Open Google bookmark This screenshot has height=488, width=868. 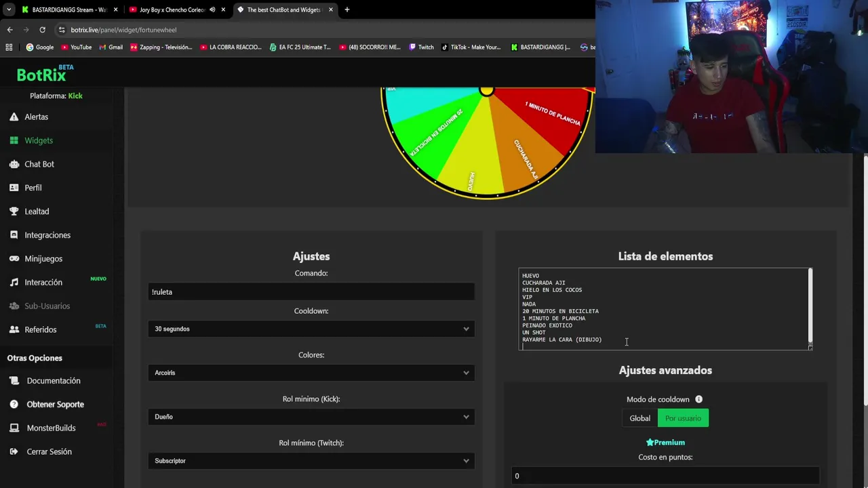tap(39, 47)
